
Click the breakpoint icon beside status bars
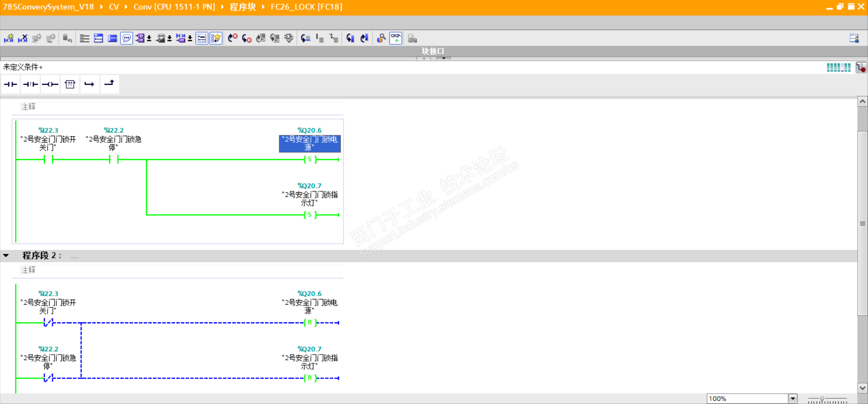tap(861, 68)
